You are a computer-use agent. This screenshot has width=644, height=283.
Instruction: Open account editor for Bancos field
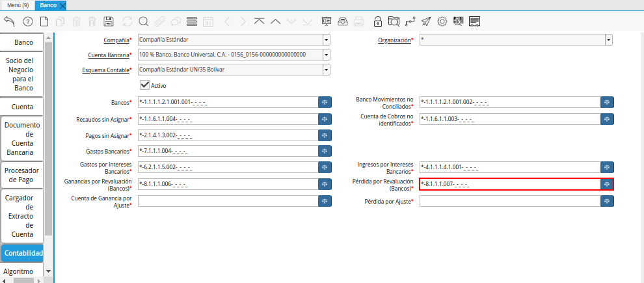tap(325, 102)
